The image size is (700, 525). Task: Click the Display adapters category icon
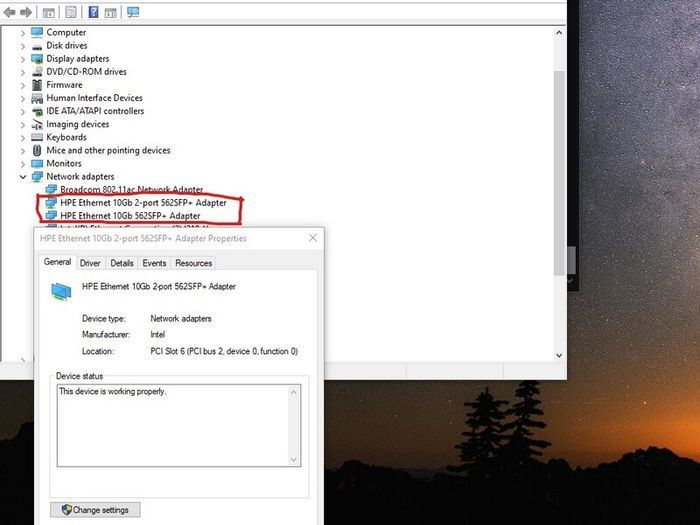37,59
